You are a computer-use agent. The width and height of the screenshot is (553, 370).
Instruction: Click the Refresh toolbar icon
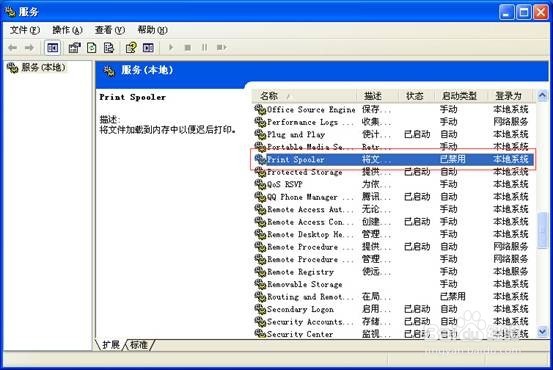point(92,47)
